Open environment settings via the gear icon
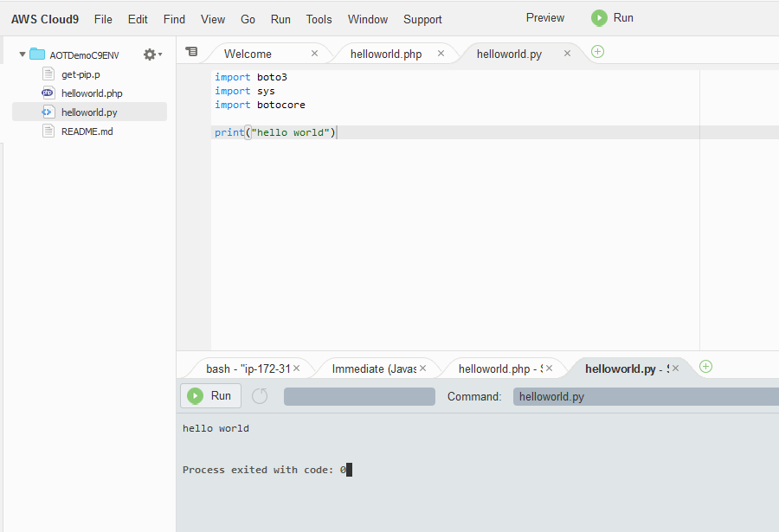The width and height of the screenshot is (779, 532). pyautogui.click(x=147, y=54)
